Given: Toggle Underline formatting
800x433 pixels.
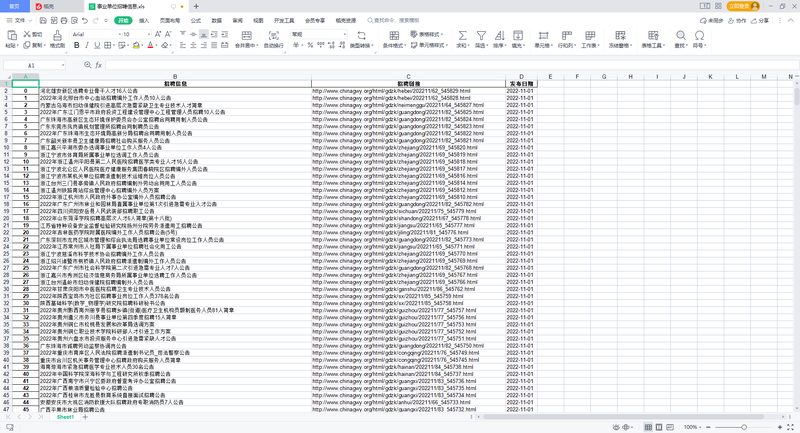Looking at the screenshot, I should click(x=97, y=45).
